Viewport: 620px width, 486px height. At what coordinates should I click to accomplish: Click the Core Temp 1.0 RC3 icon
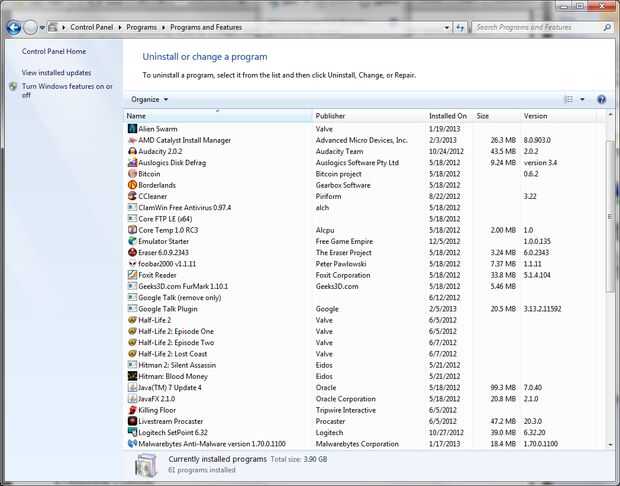[x=132, y=230]
